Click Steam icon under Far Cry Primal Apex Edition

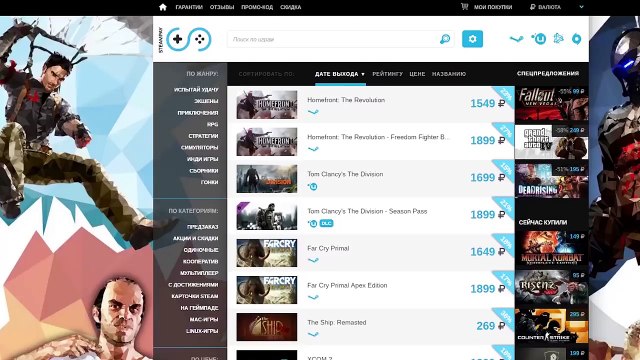(x=313, y=298)
